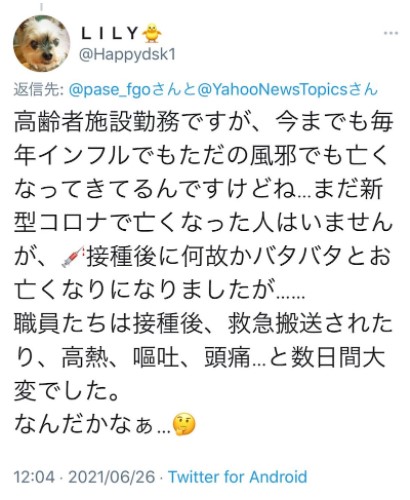Screen dimensions: 410x500
Task: Click the line 変でした。
Action: [x=67, y=391]
